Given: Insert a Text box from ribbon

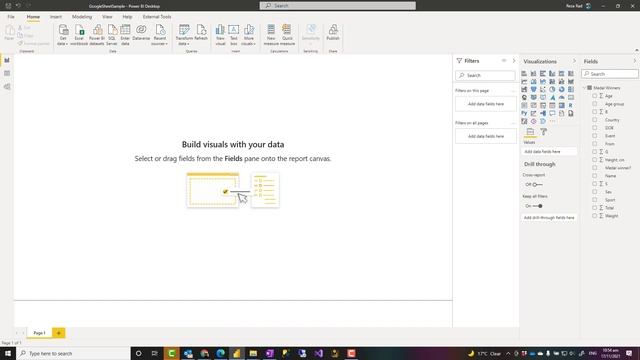Looking at the screenshot, I should click(233, 35).
